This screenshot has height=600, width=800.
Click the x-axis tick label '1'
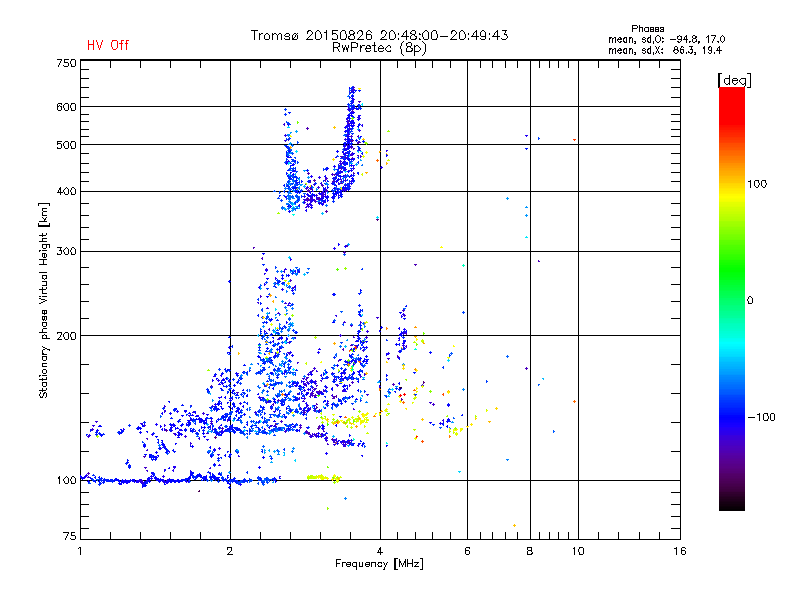click(x=80, y=551)
